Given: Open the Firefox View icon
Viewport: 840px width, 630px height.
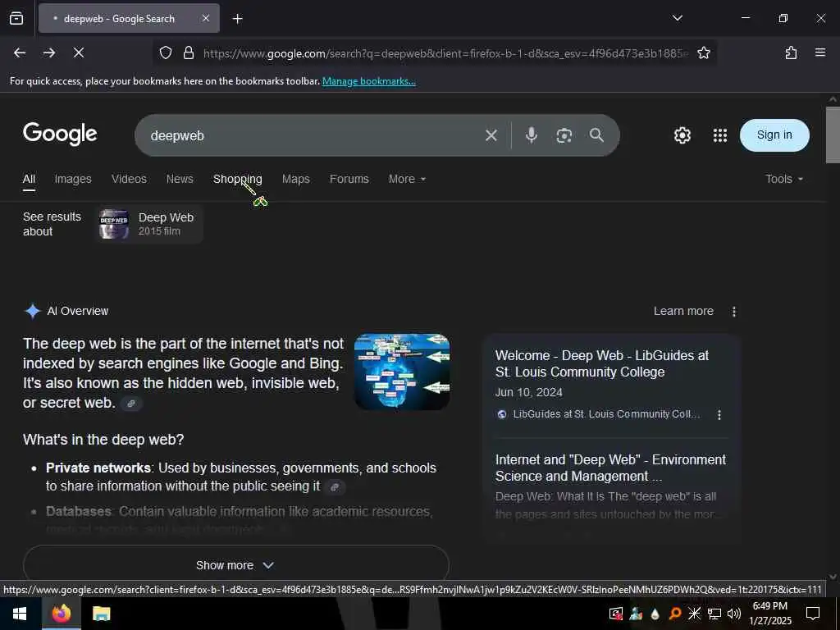Looking at the screenshot, I should pyautogui.click(x=16, y=18).
